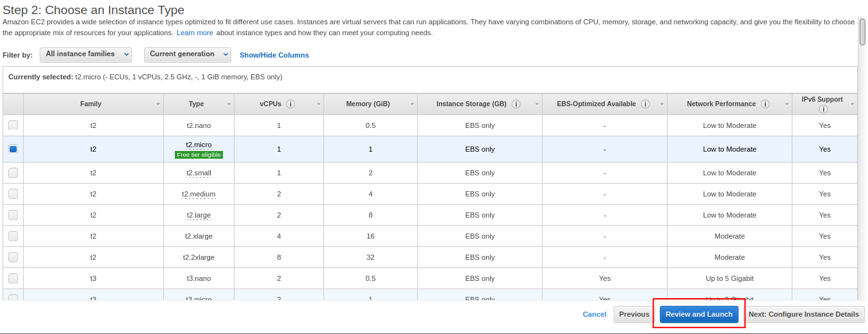Click the Instance Storage info icon

[x=516, y=104]
